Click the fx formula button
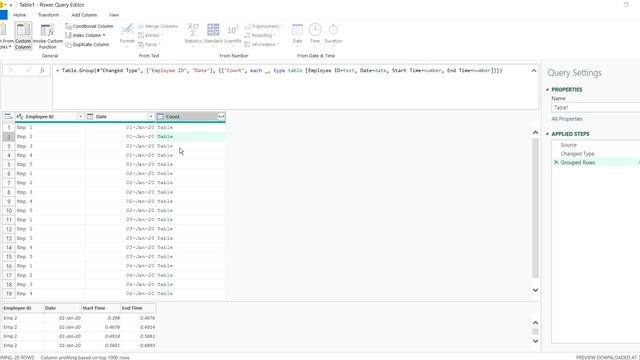Image resolution: width=640 pixels, height=360 pixels. pos(42,71)
